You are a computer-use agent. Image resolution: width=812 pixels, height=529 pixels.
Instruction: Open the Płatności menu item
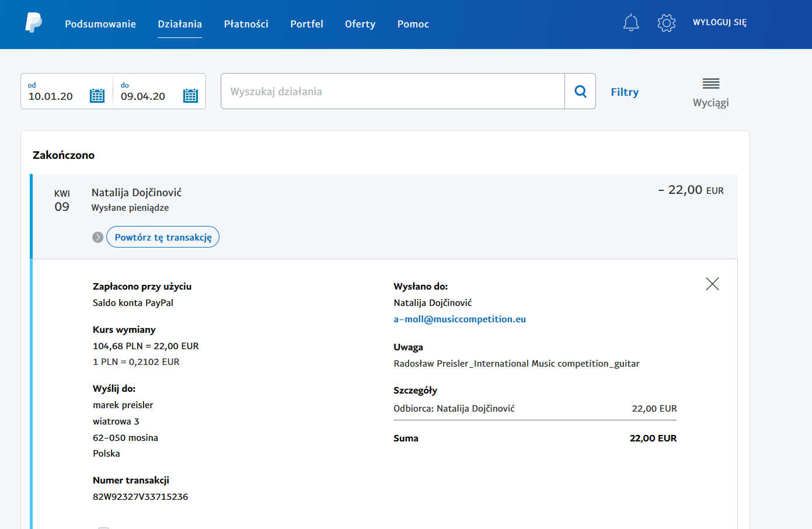(246, 24)
